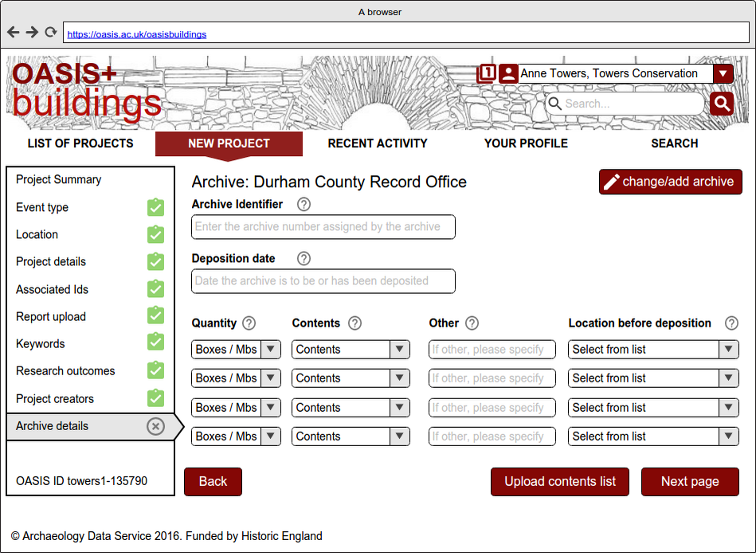Click the Associated Ids green checkmark
The image size is (756, 556).
(155, 289)
